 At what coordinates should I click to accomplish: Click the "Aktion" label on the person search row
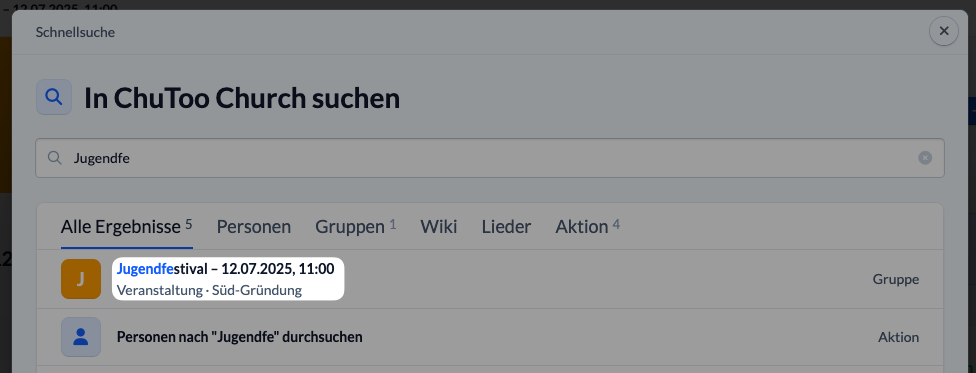coord(898,338)
